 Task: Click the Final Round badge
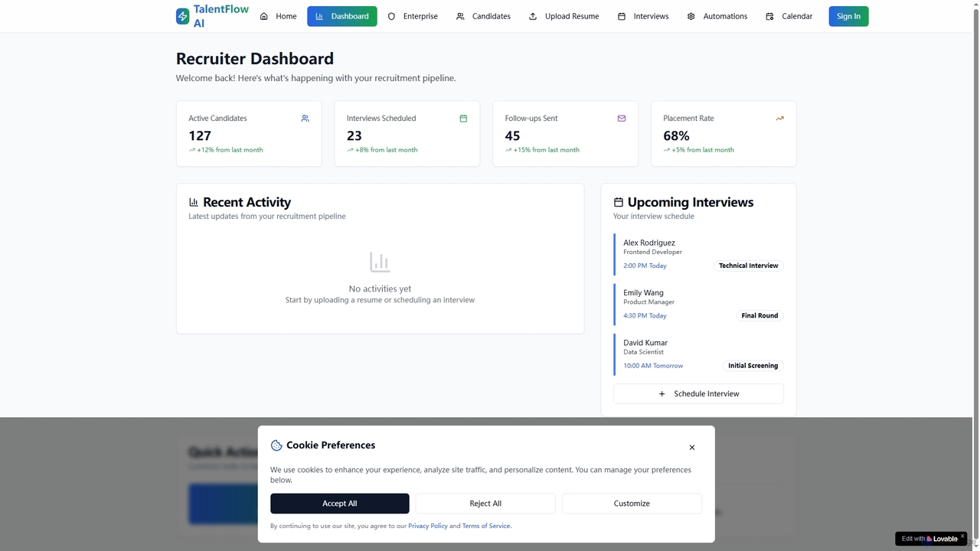click(759, 315)
